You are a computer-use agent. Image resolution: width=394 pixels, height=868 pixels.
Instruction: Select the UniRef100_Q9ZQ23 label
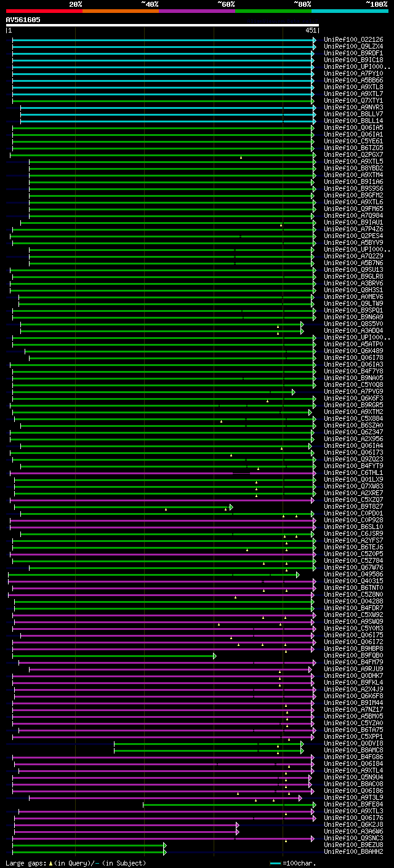click(x=353, y=459)
